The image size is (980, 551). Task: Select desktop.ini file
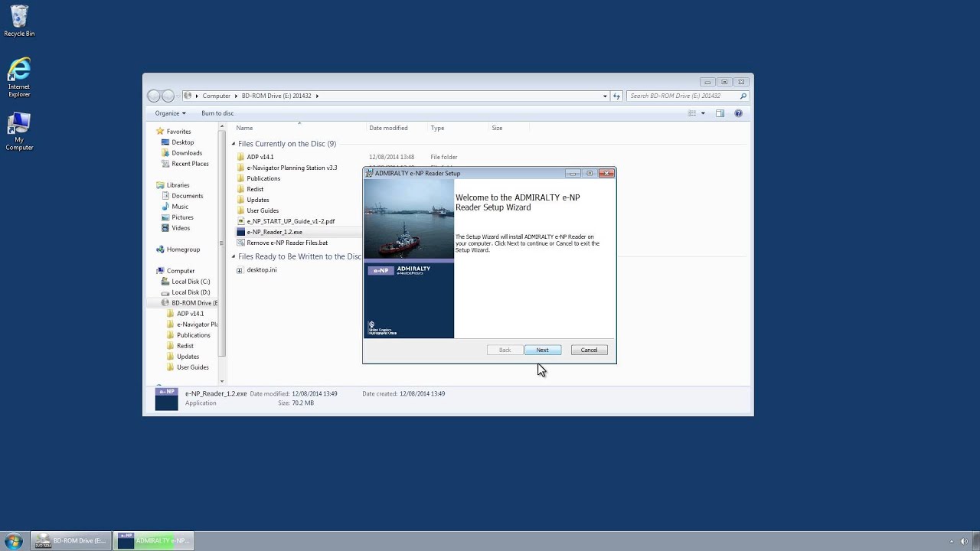pyautogui.click(x=262, y=270)
